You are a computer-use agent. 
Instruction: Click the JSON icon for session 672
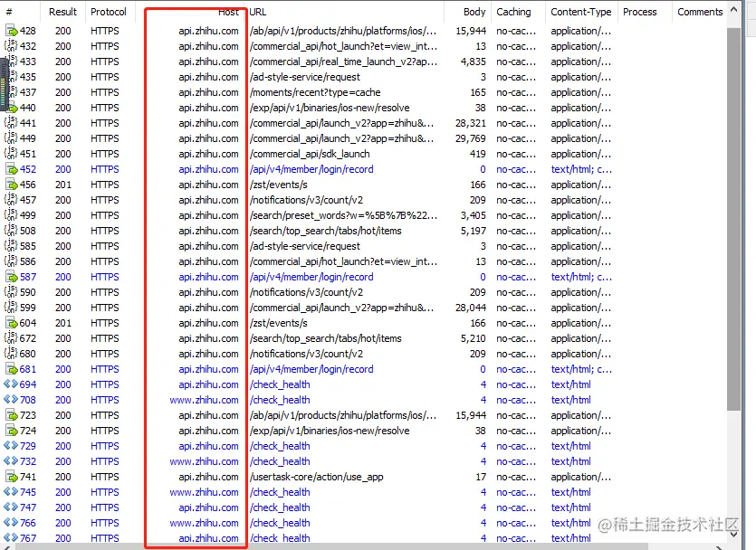[11, 338]
